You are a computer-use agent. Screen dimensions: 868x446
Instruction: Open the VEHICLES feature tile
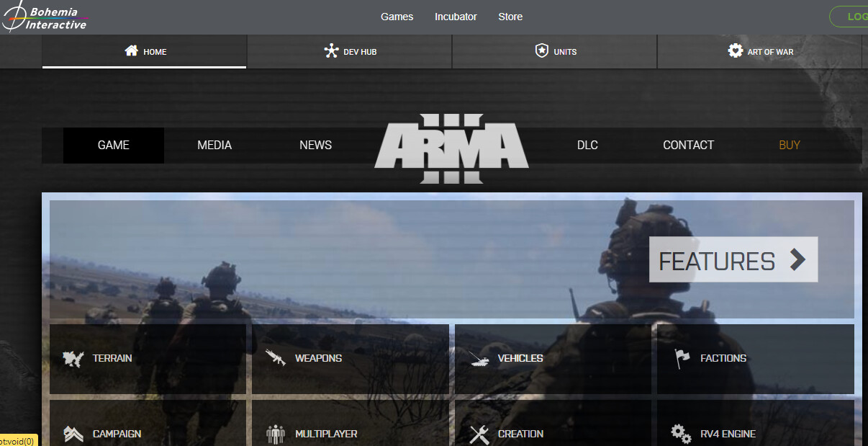(x=553, y=359)
